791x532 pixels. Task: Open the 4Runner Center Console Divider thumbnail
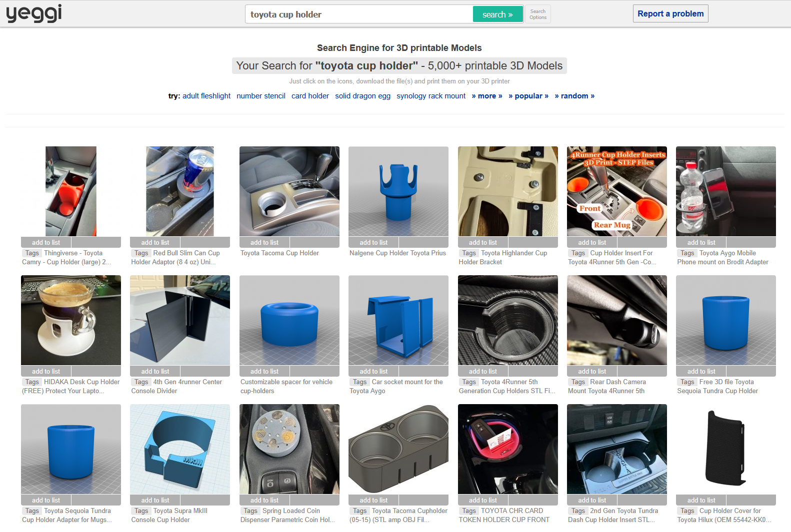pos(180,320)
